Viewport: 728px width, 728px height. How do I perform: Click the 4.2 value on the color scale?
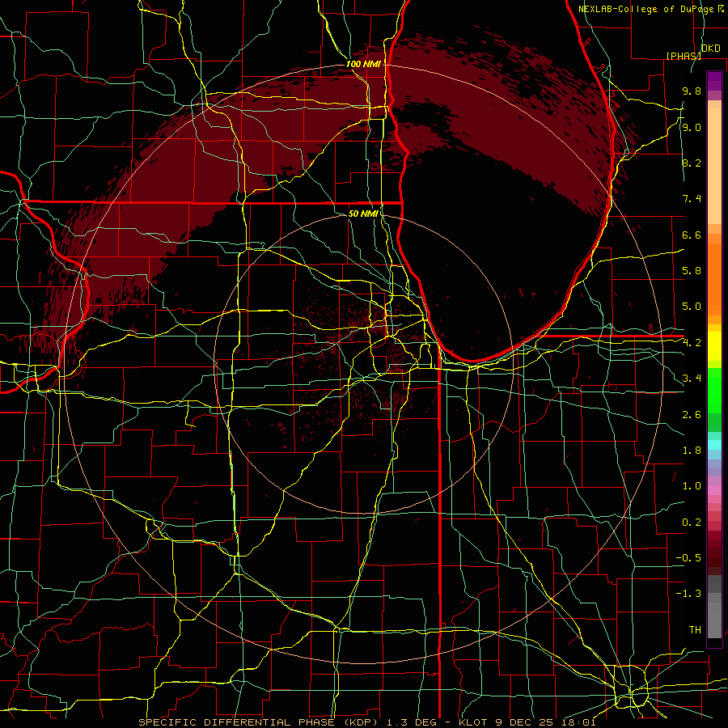tap(692, 343)
